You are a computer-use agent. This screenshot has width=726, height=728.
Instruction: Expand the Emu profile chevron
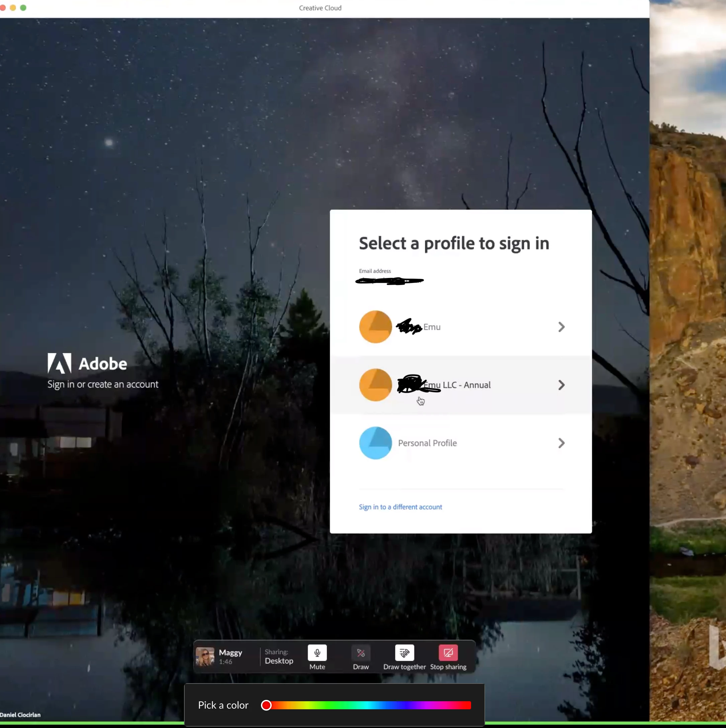(561, 327)
